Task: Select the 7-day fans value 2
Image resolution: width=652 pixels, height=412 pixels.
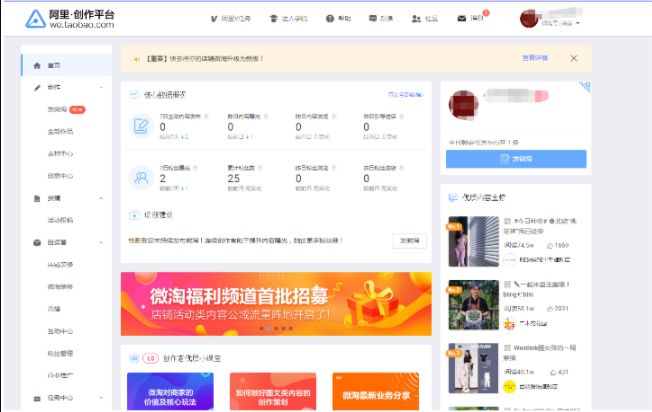Action: click(163, 178)
